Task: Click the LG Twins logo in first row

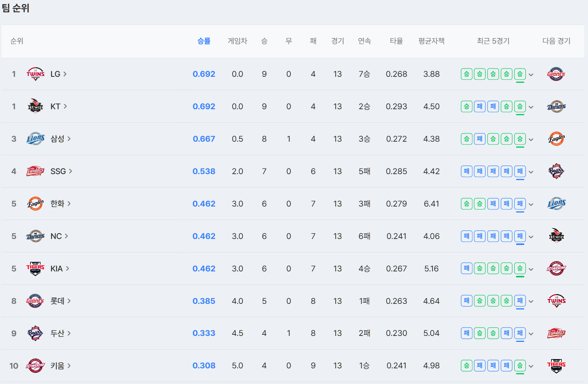Action: coord(35,74)
